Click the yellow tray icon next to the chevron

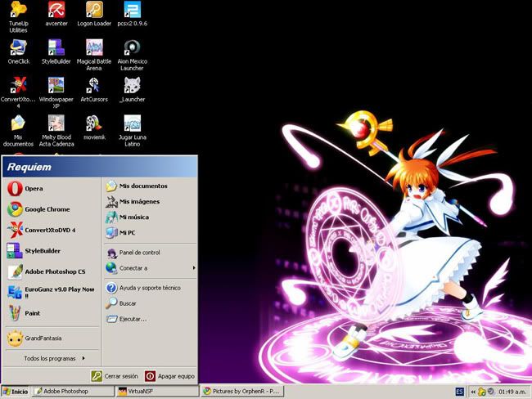point(481,392)
